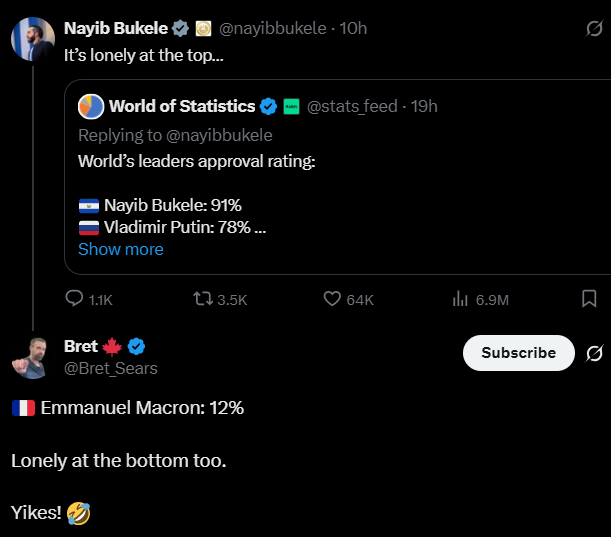Expand the quoted tweet with Show more
611x537 pixels.
(120, 249)
